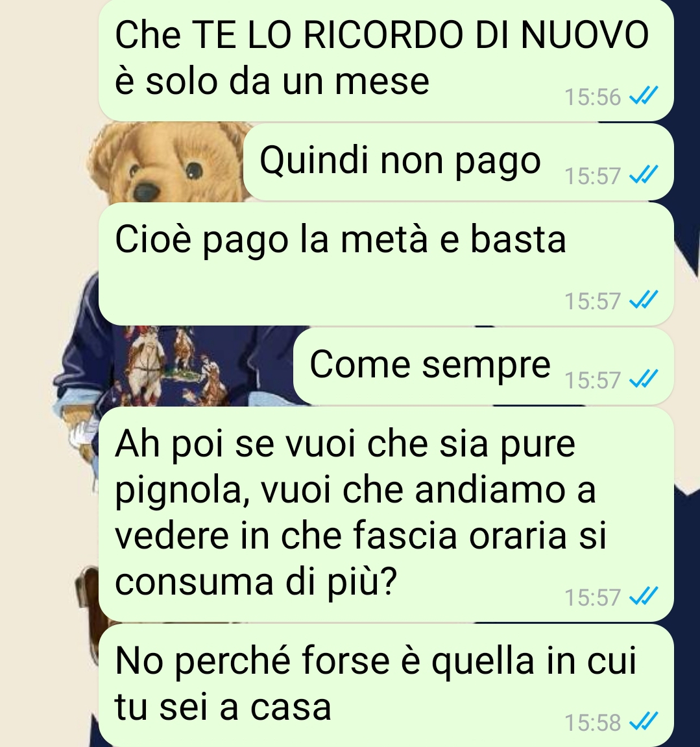Select the message "No perché forse è quella"
This screenshot has width=700, height=747.
coord(386,685)
